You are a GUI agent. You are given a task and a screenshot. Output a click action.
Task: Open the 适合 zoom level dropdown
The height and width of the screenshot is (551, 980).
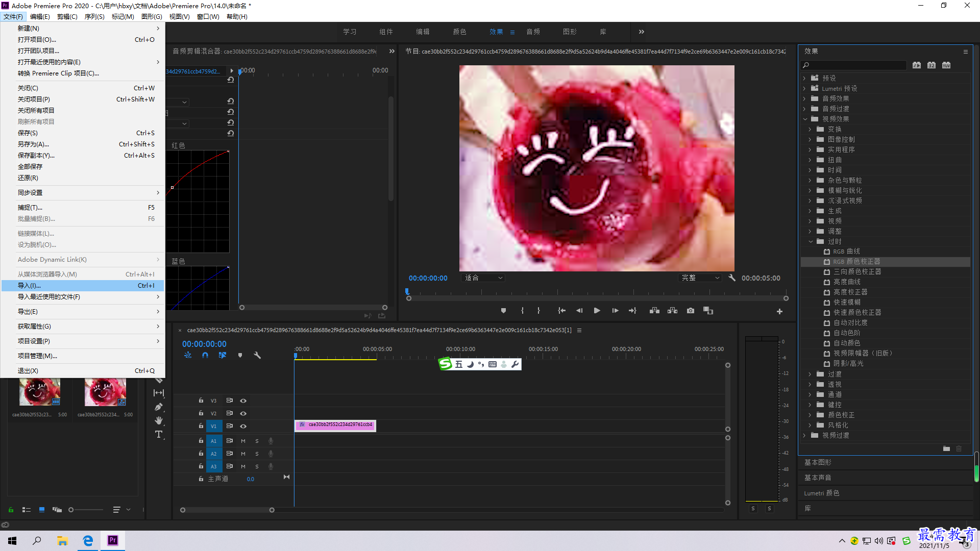[x=483, y=278]
